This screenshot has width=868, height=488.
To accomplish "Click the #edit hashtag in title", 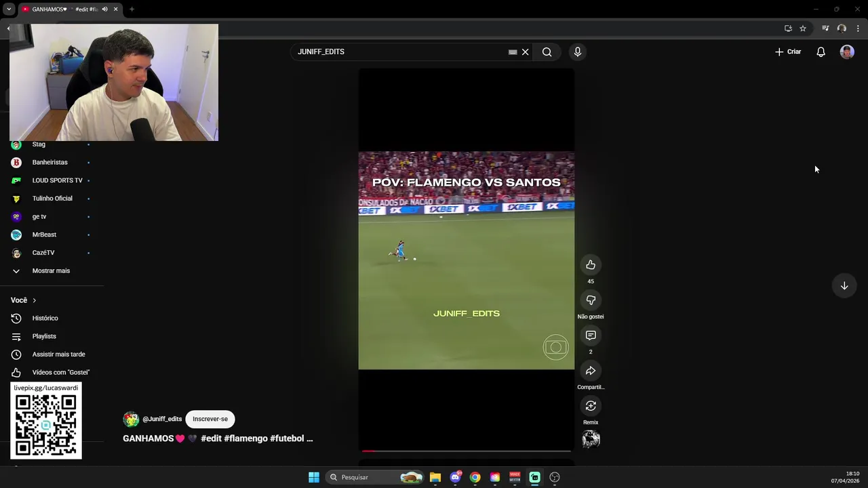I will 211,439.
